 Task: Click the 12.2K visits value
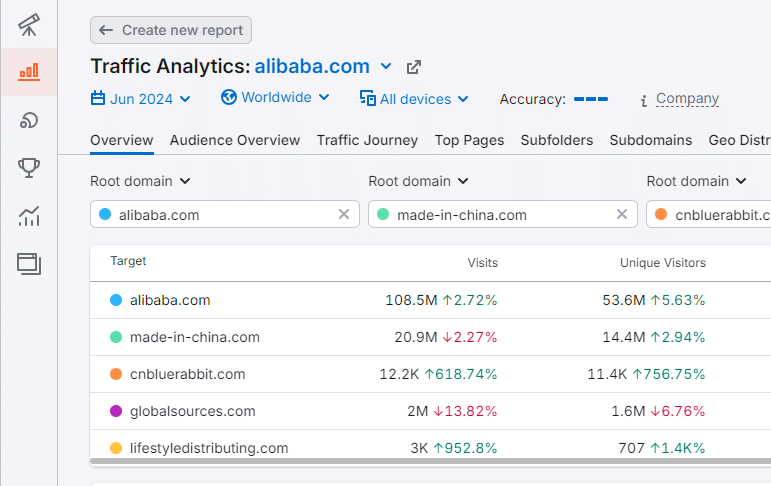[399, 374]
